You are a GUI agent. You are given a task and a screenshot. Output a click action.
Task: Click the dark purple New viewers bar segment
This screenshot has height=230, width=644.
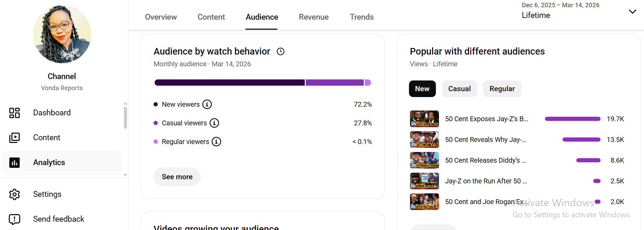click(230, 83)
